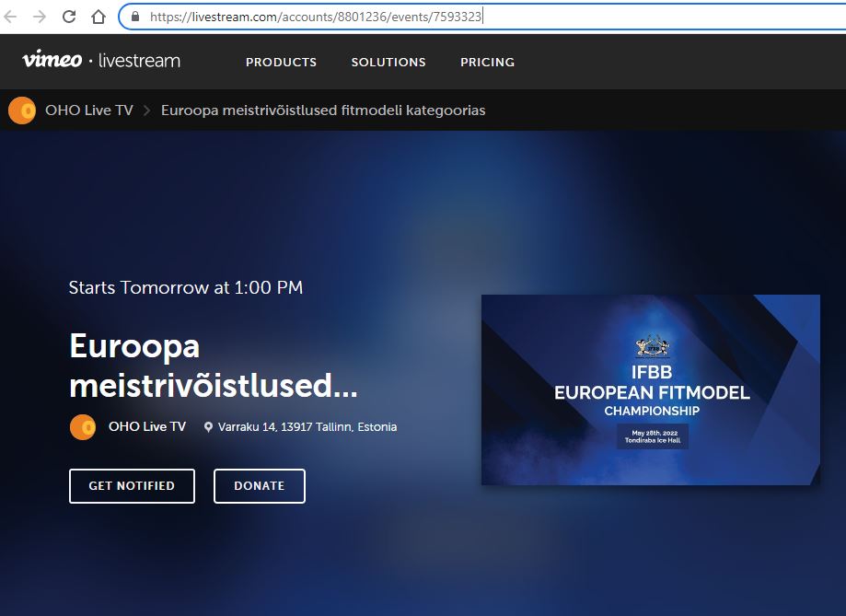This screenshot has width=846, height=616.
Task: Open the IFBB European Fitmodel Championship thumbnail
Action: [651, 389]
